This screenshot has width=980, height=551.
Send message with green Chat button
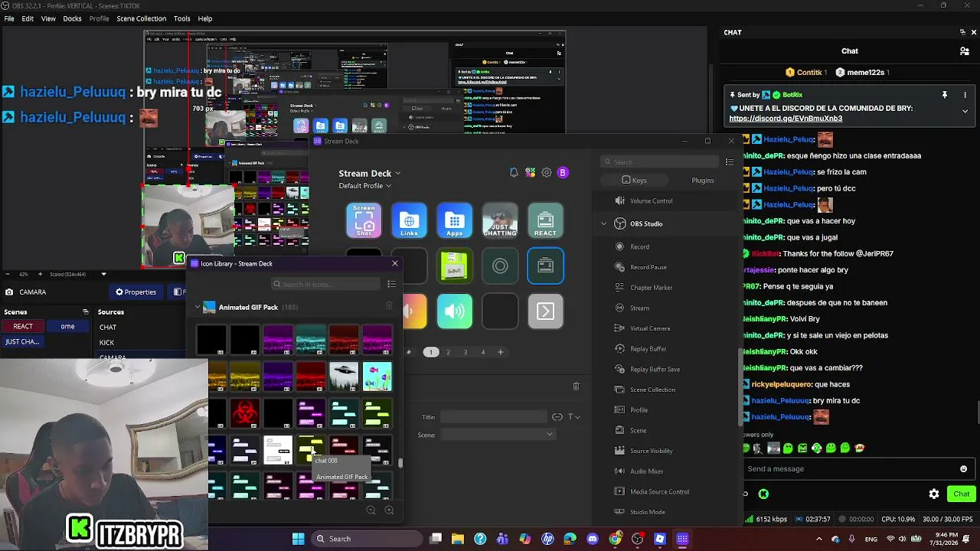click(961, 494)
